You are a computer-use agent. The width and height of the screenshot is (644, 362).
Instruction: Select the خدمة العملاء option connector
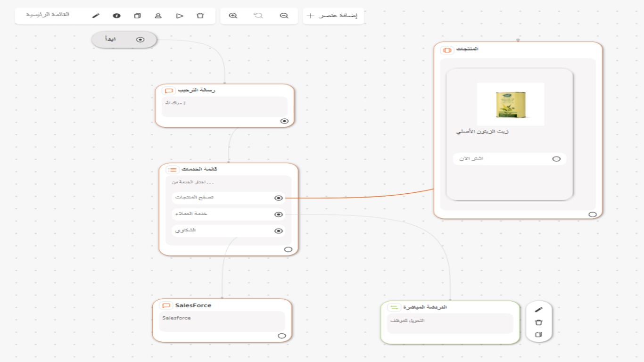279,214
